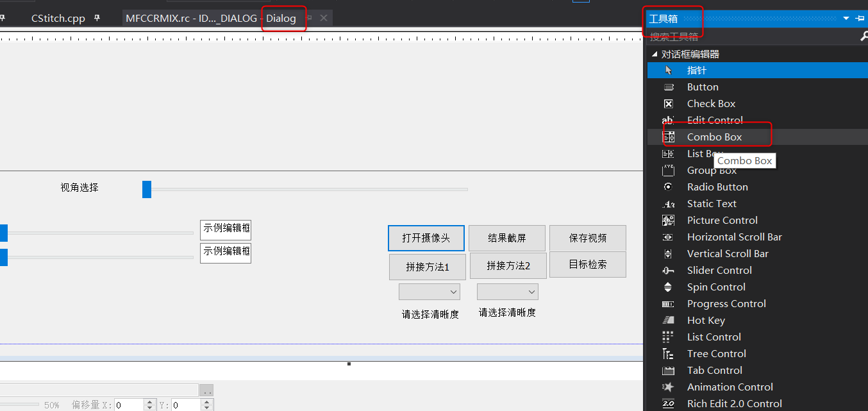The height and width of the screenshot is (411, 868).
Task: Toggle the toolbox auto-hide pin
Action: point(860,19)
